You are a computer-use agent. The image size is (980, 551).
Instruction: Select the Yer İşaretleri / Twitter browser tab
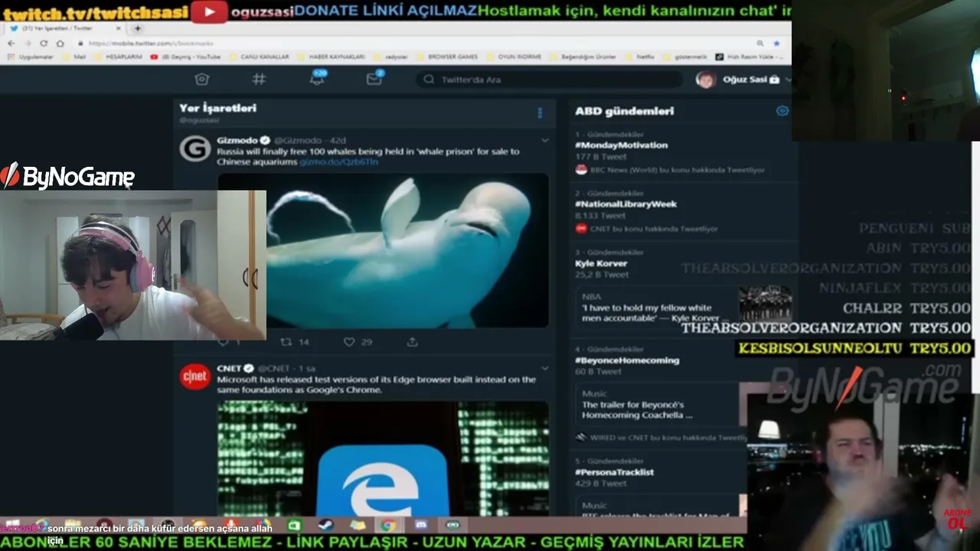coord(65,28)
